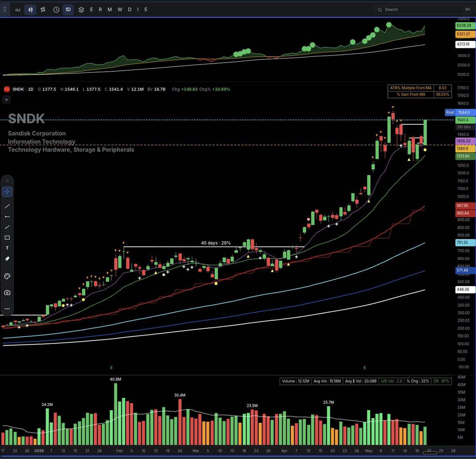This screenshot has width=476, height=459.
Task: Click the Avg Vol : 15.18M stat
Action: click(327, 381)
